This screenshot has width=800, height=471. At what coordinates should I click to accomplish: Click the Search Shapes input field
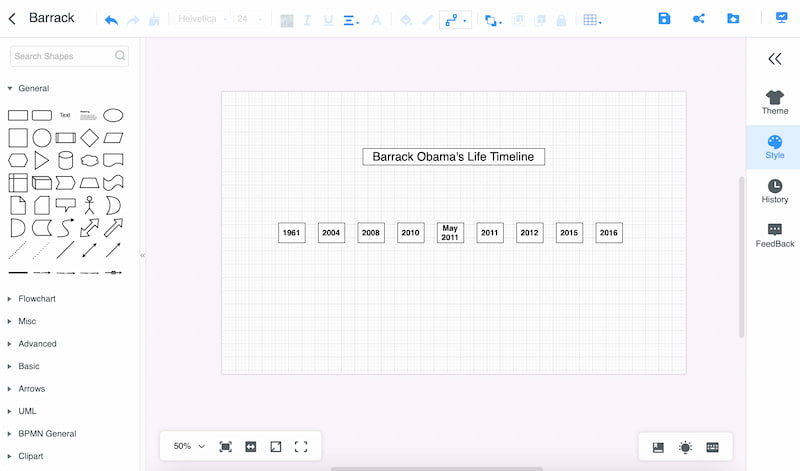tap(62, 56)
